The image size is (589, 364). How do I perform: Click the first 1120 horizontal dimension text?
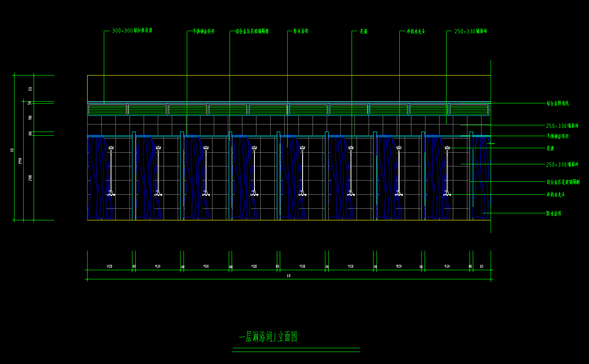click(x=110, y=266)
